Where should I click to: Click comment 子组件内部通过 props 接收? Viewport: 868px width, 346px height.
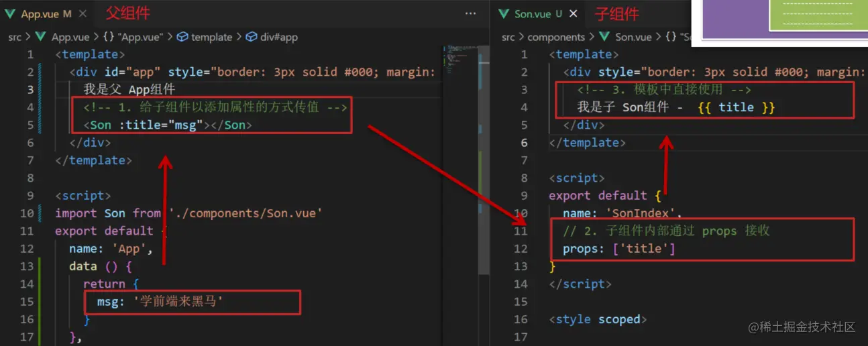[x=667, y=231]
